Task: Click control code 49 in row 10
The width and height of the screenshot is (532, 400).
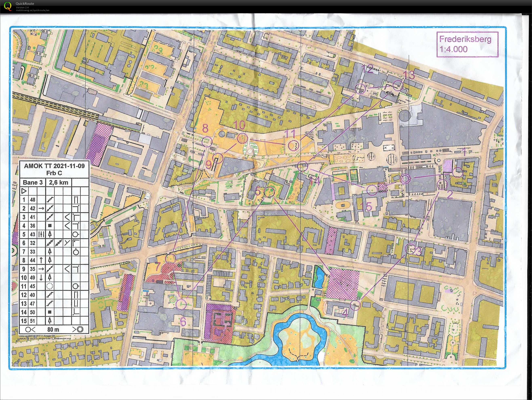Action: pyautogui.click(x=33, y=278)
